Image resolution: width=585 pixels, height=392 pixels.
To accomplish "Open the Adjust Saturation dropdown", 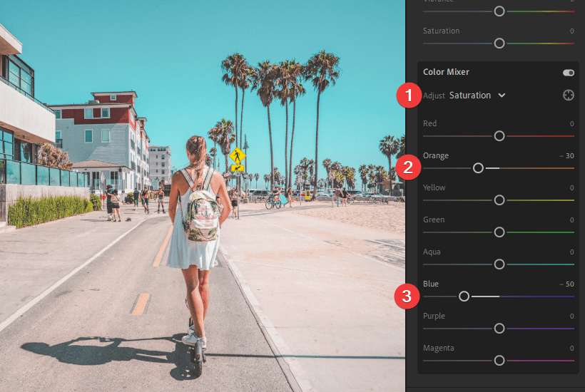I will point(477,96).
